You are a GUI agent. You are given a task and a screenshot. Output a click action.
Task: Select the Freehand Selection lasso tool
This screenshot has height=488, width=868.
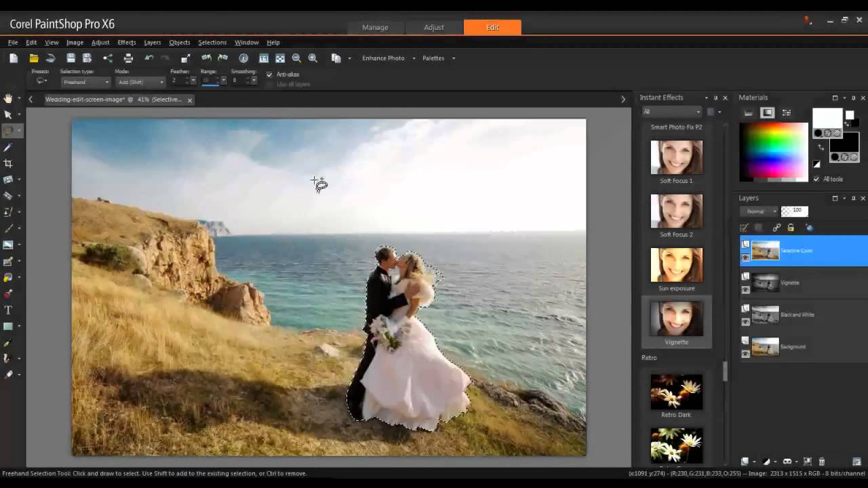tap(8, 131)
